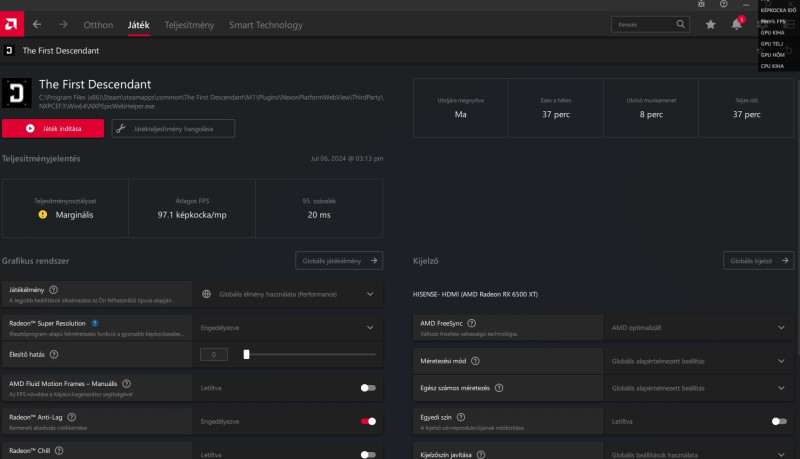Show help for AMD Fluid Motion Frames

[x=127, y=384]
